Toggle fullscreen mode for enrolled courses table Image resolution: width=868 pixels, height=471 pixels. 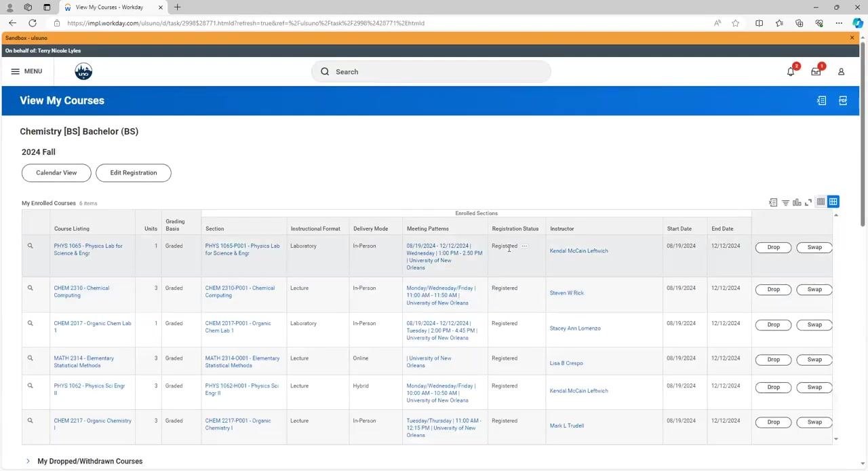point(808,202)
